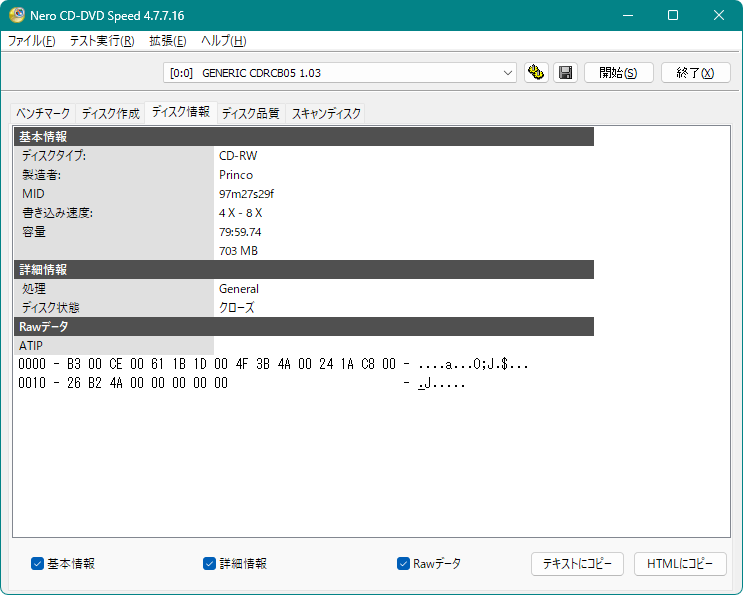Switch to the スキャンディスク tab
This screenshot has width=743, height=595.
[326, 114]
